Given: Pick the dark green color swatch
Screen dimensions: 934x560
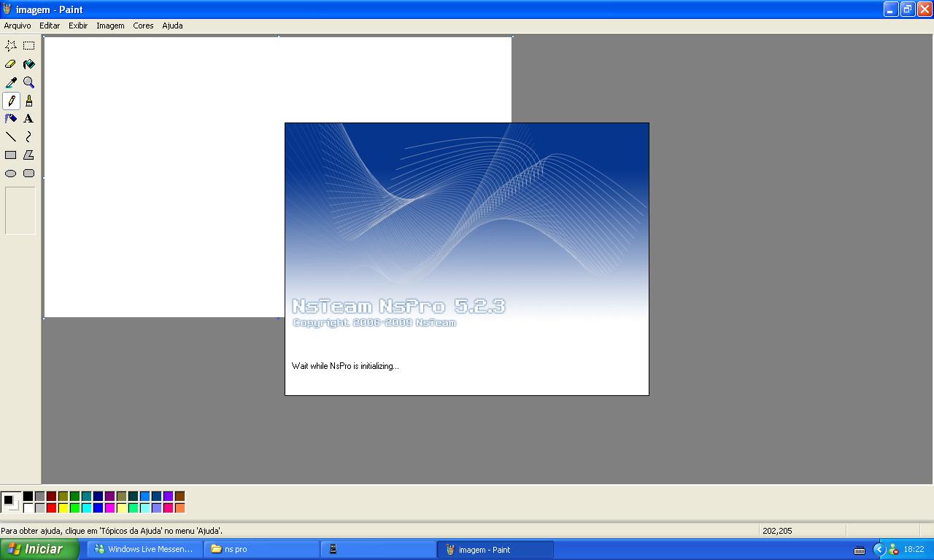Looking at the screenshot, I should point(74,497).
